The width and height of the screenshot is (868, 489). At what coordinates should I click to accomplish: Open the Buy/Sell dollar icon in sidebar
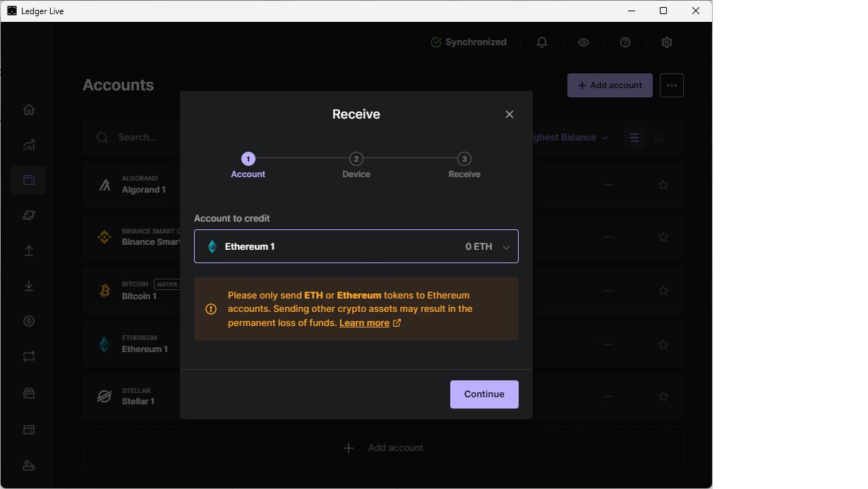[x=29, y=321]
